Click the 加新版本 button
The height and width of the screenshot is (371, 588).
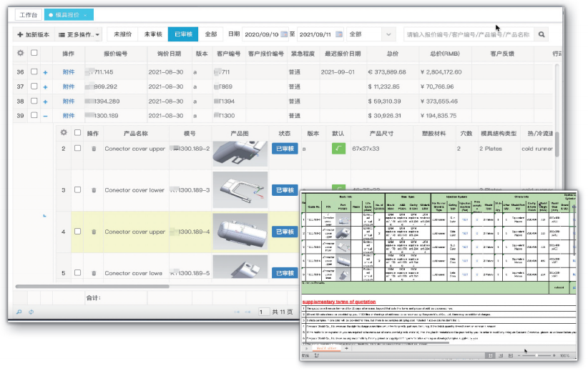click(34, 34)
